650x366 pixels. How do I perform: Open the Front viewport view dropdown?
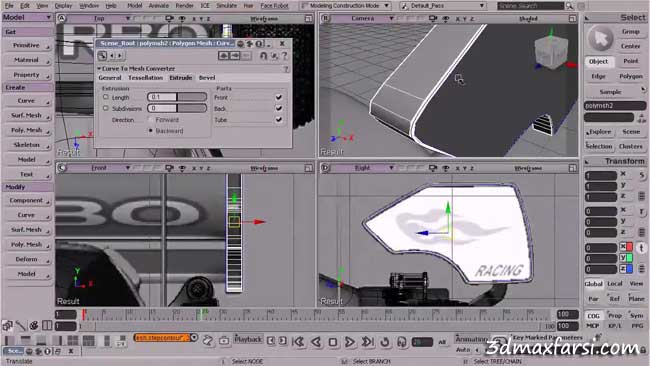128,168
